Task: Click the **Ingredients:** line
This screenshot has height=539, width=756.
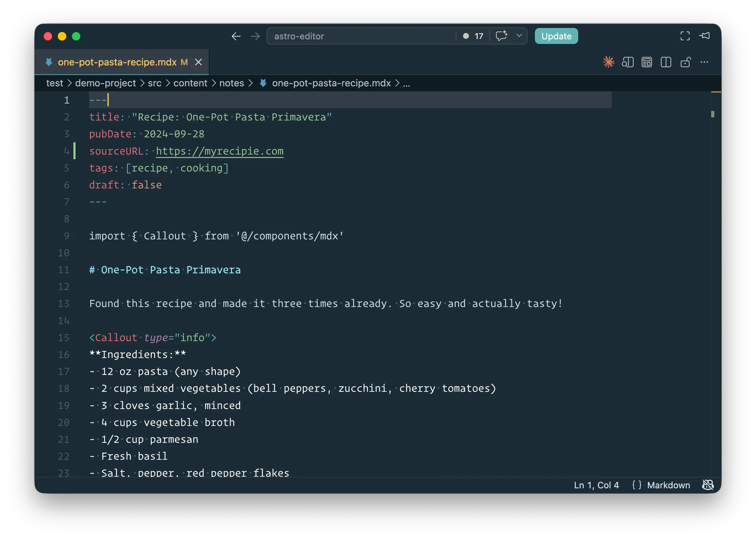Action: click(x=138, y=354)
